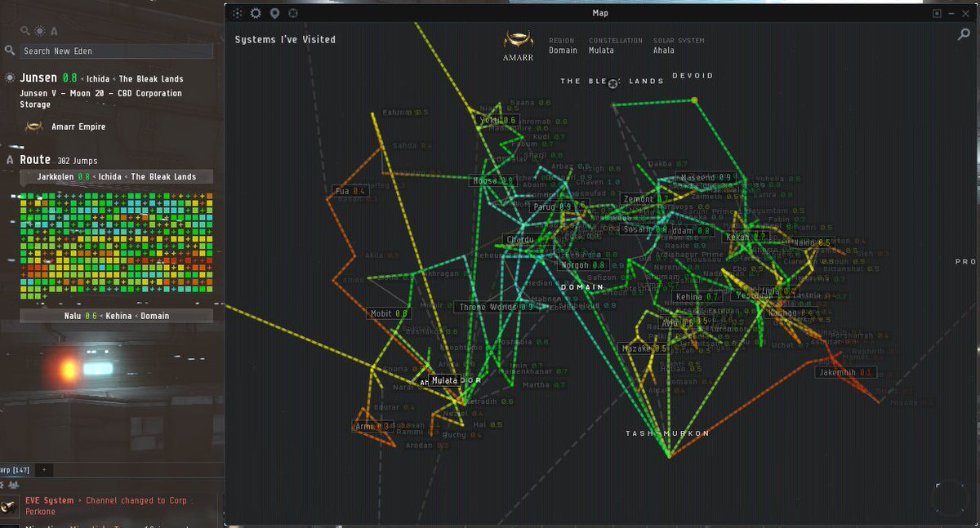Click Ahala solar system name in header
This screenshot has height=528, width=980.
click(x=664, y=51)
